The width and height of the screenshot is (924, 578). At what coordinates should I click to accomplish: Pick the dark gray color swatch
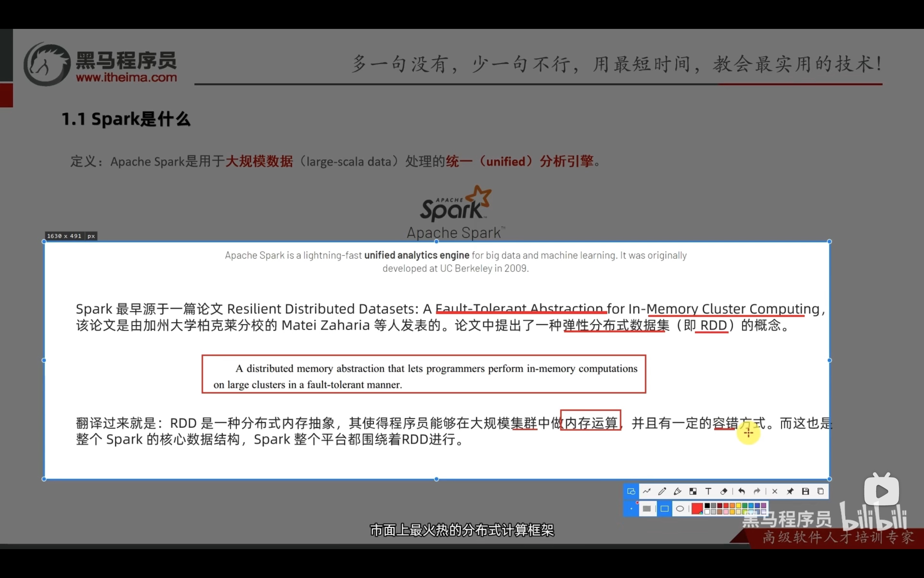714,505
